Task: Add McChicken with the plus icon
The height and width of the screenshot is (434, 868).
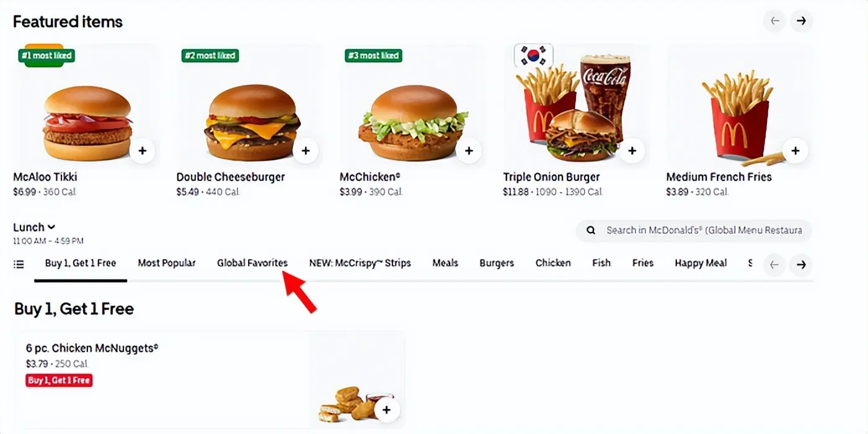Action: pyautogui.click(x=469, y=151)
